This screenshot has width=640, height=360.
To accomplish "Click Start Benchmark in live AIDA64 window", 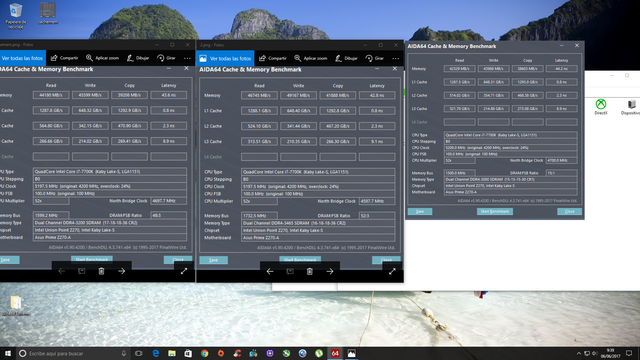I will pos(495,211).
